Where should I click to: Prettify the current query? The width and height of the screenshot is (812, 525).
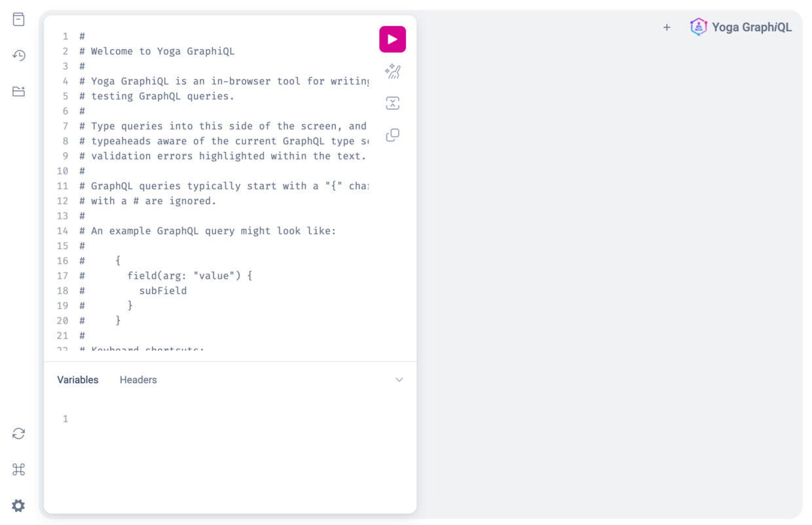point(392,71)
